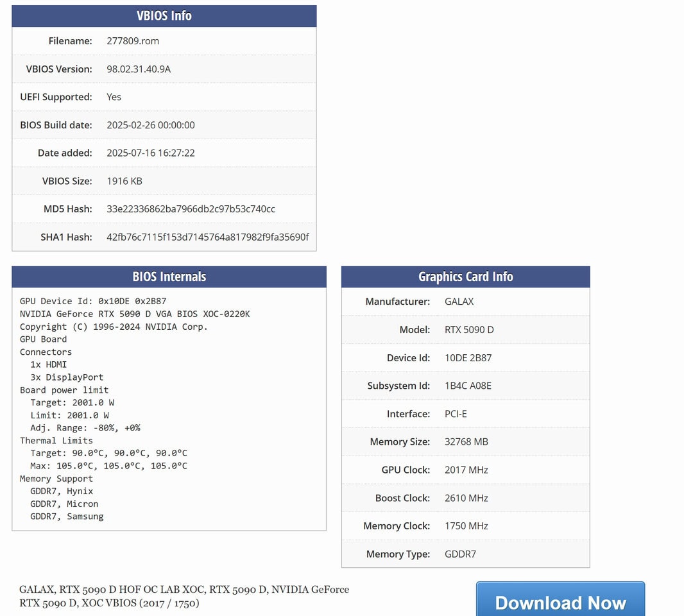Click BIOS build date 2025-02-26 00:00:00
Image resolution: width=684 pixels, height=616 pixels.
(x=151, y=124)
